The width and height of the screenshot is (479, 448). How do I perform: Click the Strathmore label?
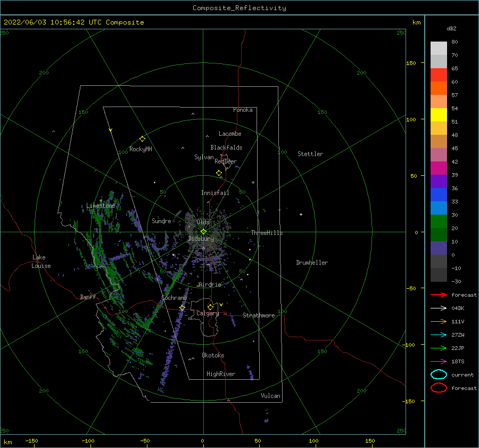point(259,315)
